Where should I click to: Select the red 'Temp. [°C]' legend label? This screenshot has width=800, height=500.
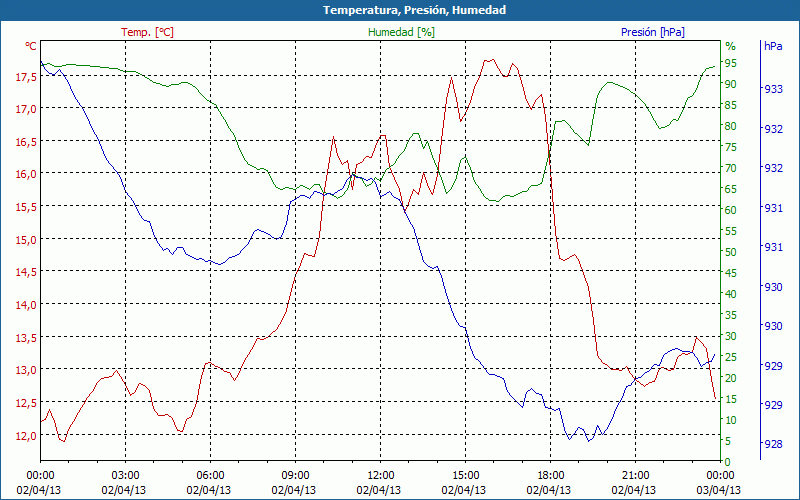(x=147, y=32)
